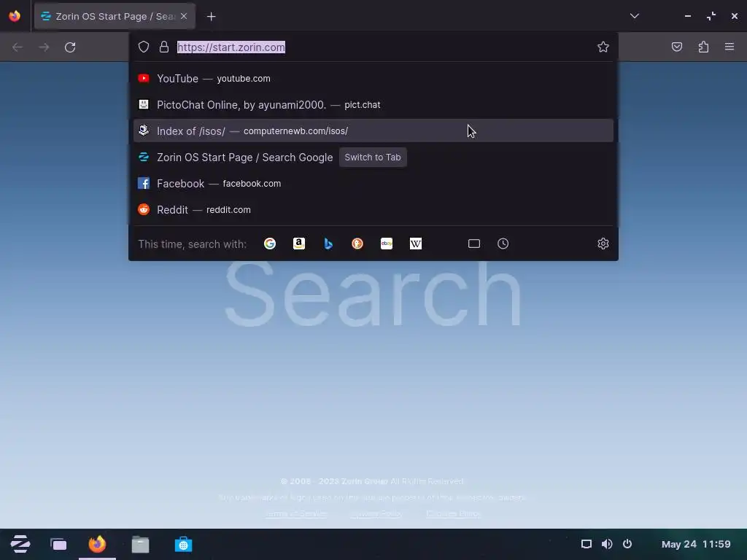Minimize the Firefox window
Image resolution: width=747 pixels, height=560 pixels.
coord(687,16)
